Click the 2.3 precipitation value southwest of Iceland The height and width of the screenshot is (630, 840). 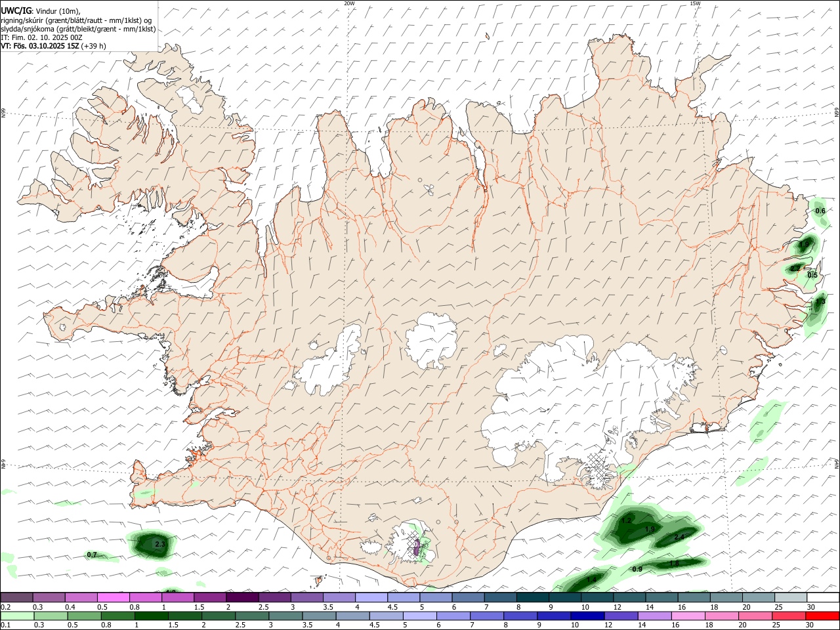coord(159,544)
